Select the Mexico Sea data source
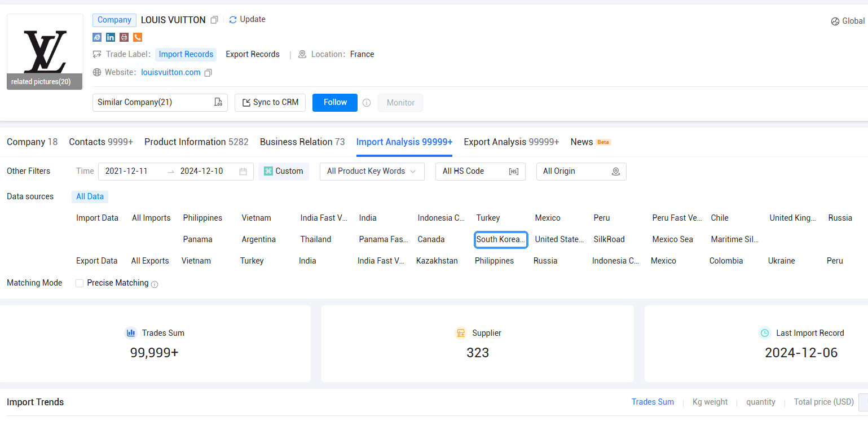 pos(672,240)
